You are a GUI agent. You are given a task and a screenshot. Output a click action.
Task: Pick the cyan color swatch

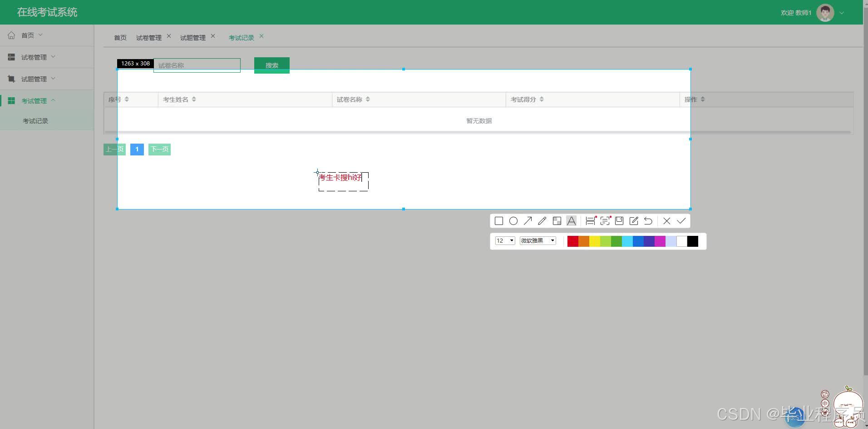tap(627, 241)
